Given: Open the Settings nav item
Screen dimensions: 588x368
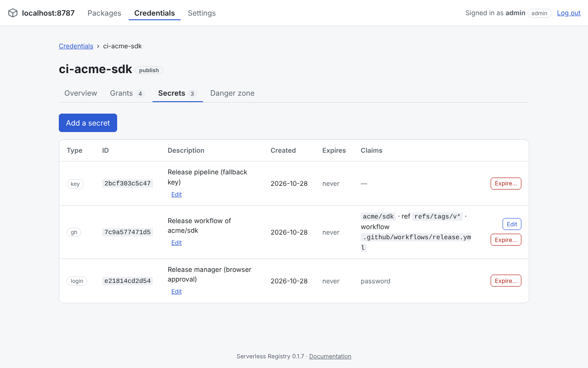Looking at the screenshot, I should click(202, 13).
